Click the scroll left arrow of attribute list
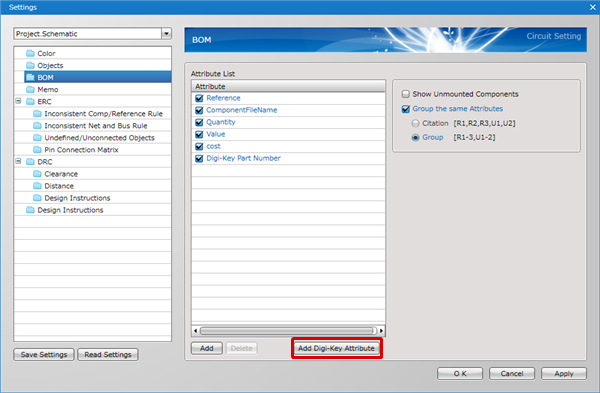Viewport: 600px width, 393px height. click(196, 330)
